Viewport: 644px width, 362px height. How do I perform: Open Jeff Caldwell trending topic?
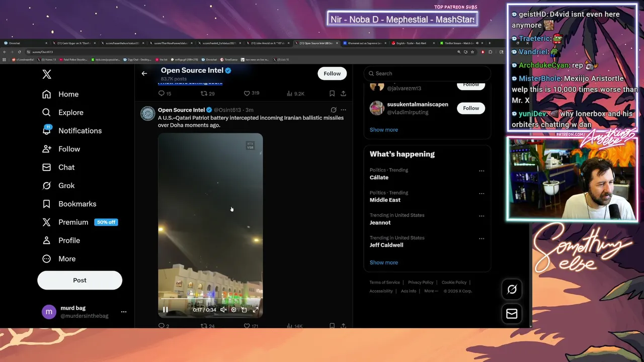(386, 245)
